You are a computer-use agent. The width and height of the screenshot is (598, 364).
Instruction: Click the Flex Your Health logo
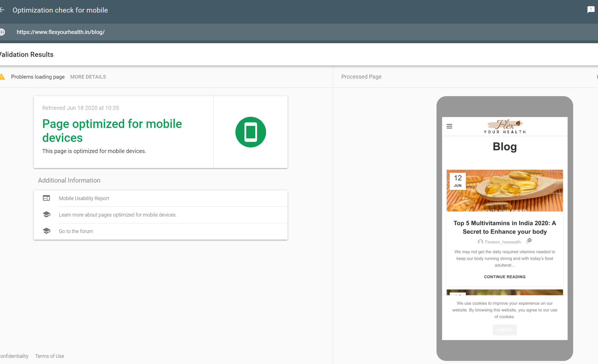pyautogui.click(x=505, y=127)
